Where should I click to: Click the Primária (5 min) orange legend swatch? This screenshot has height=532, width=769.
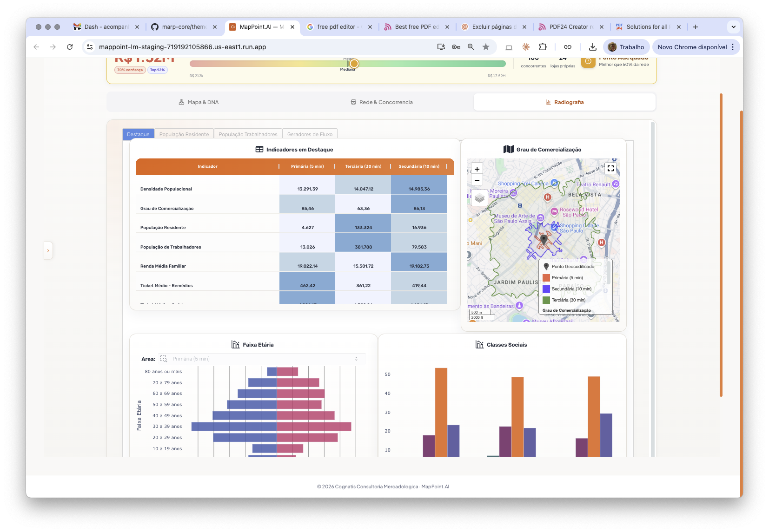[546, 278]
